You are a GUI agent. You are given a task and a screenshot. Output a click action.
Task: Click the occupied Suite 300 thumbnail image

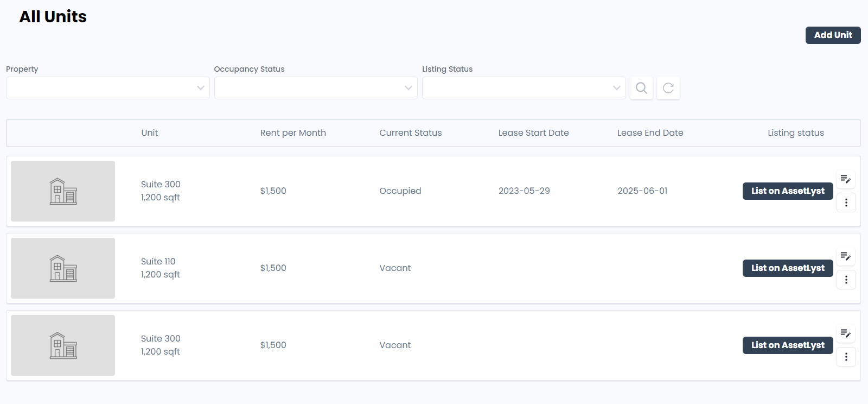pyautogui.click(x=63, y=191)
